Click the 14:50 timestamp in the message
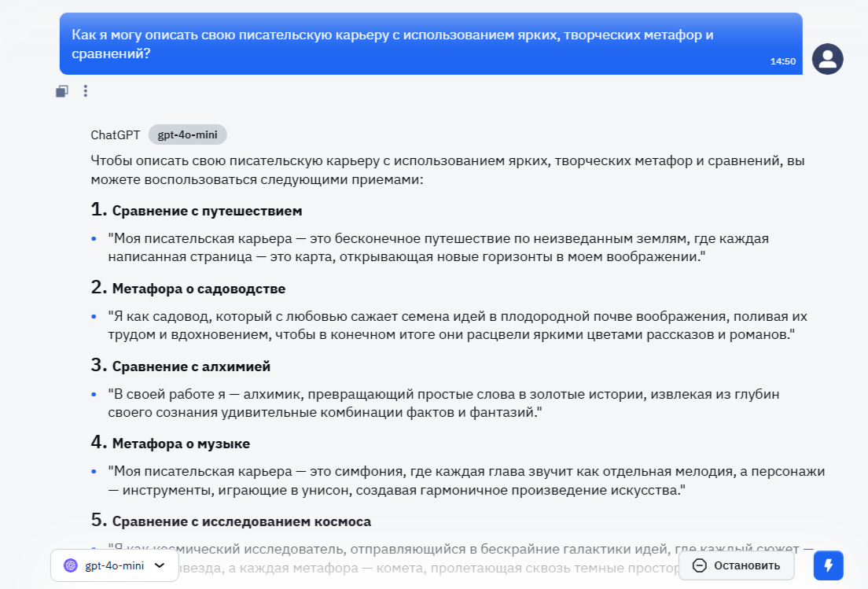The width and height of the screenshot is (868, 589). click(x=783, y=61)
